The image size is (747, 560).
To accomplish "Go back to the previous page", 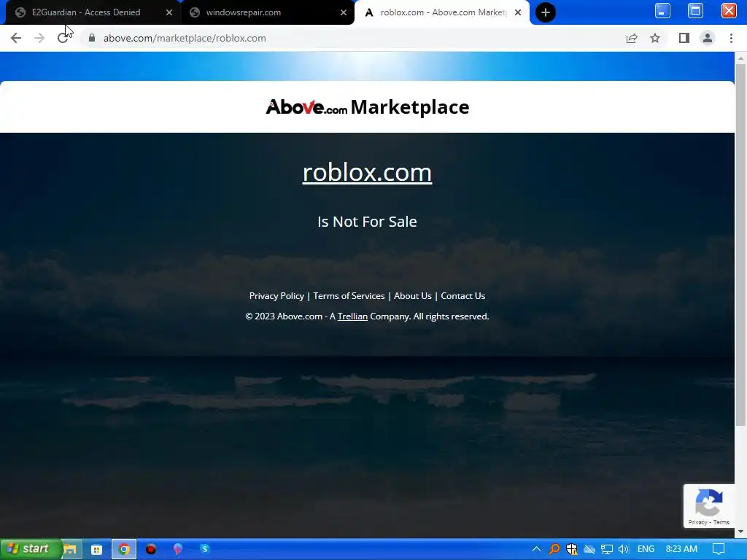I will [x=16, y=38].
